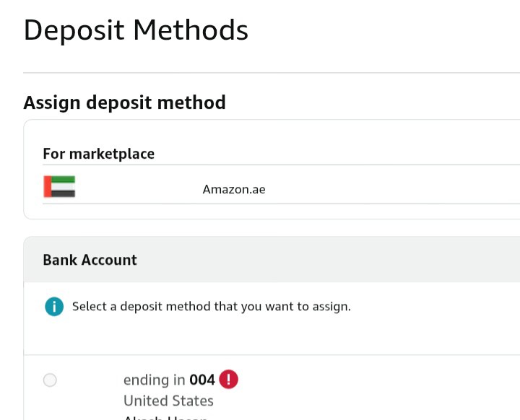The image size is (520, 420).
Task: Click the UAE flag icon
Action: (x=59, y=187)
